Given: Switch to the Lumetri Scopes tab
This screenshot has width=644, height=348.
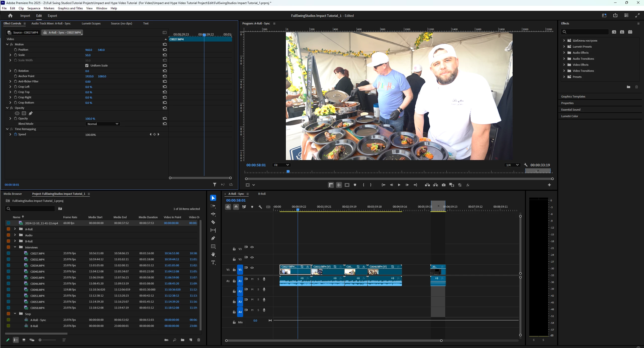Looking at the screenshot, I should [91, 23].
